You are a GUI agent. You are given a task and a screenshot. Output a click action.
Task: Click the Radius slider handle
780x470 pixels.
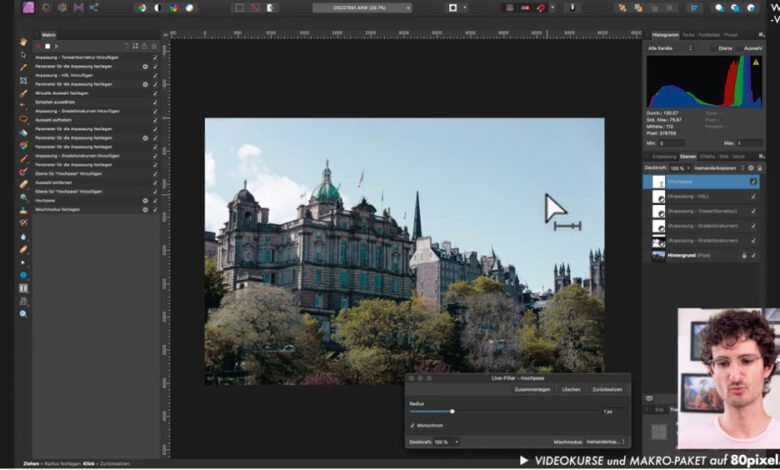452,411
